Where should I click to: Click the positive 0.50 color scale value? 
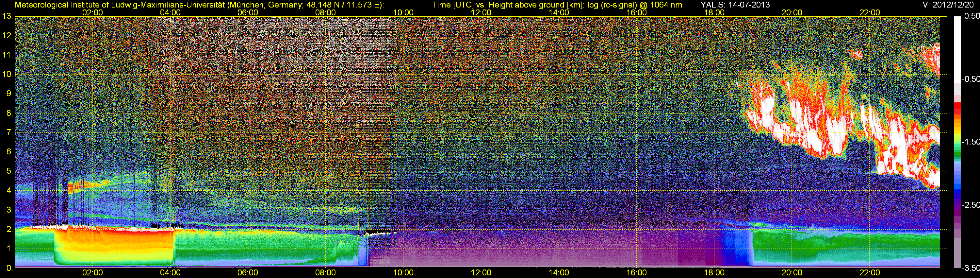972,16
